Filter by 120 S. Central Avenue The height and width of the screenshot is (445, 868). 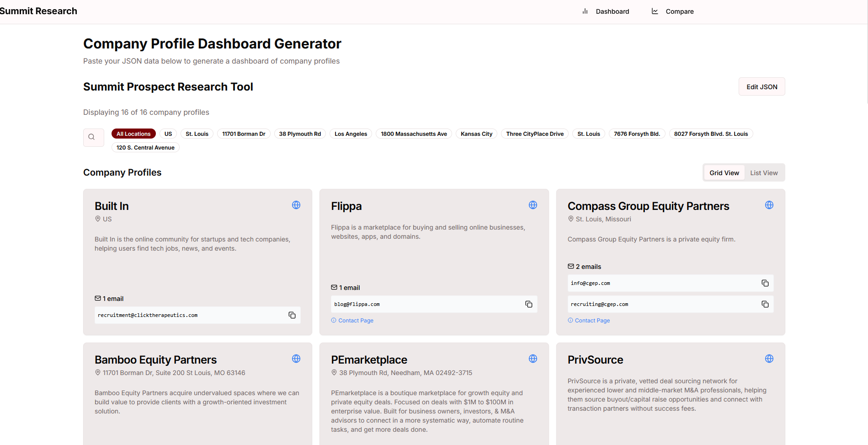coord(145,148)
